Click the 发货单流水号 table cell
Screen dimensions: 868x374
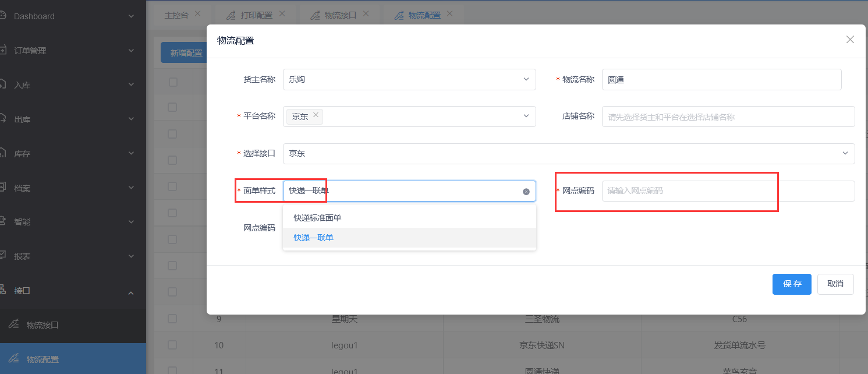pos(739,345)
